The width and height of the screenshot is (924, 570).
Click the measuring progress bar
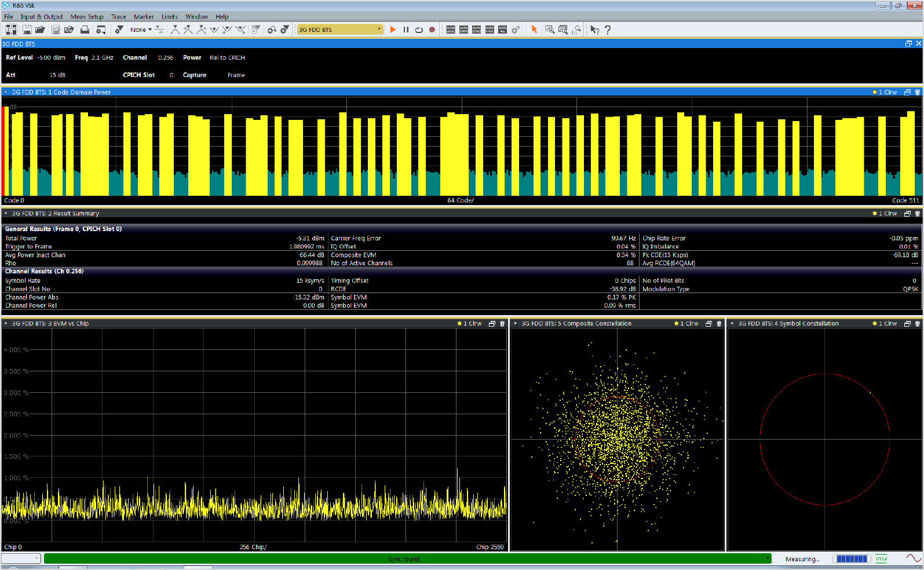[x=852, y=559]
